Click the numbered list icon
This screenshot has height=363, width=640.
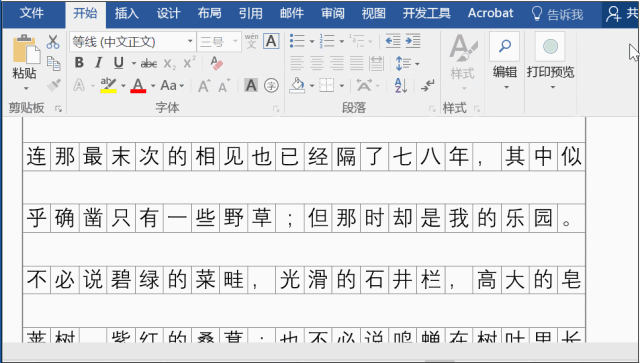[x=327, y=41]
